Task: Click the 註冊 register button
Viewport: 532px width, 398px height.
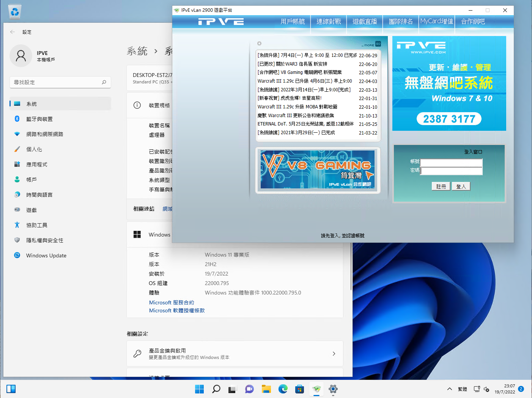Action: pyautogui.click(x=441, y=186)
